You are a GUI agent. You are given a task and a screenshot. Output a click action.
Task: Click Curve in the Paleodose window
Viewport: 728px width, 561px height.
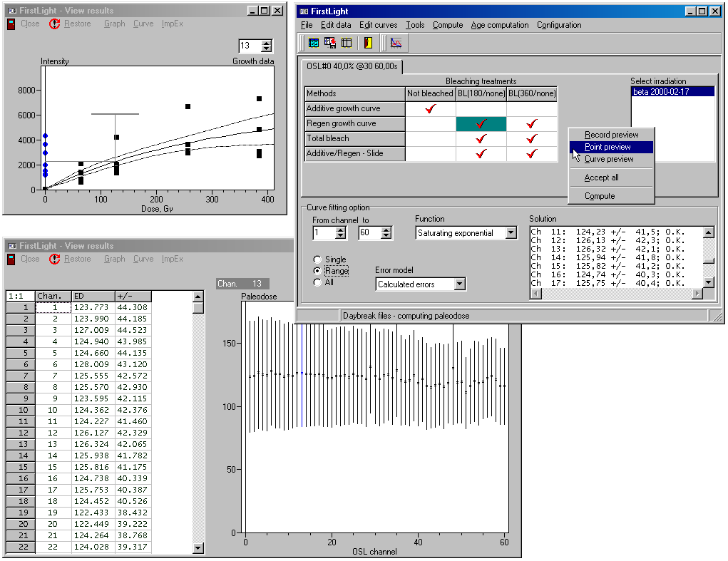143,259
